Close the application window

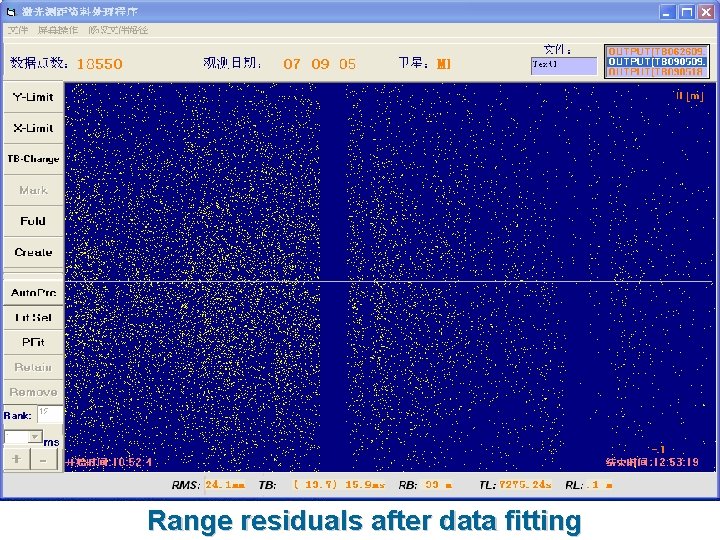tap(706, 12)
